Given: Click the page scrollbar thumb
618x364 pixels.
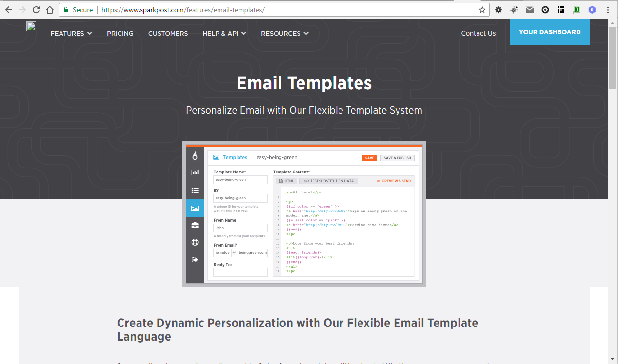Looking at the screenshot, I should [613, 58].
